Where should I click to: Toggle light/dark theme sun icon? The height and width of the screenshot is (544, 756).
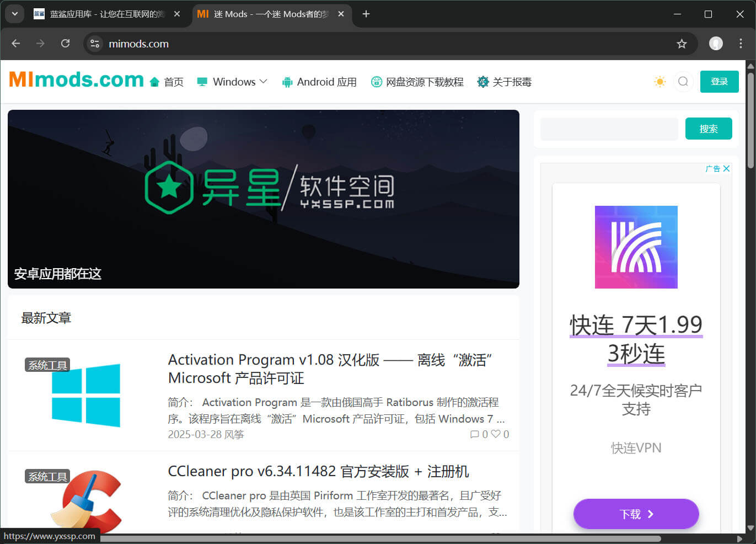tap(660, 82)
